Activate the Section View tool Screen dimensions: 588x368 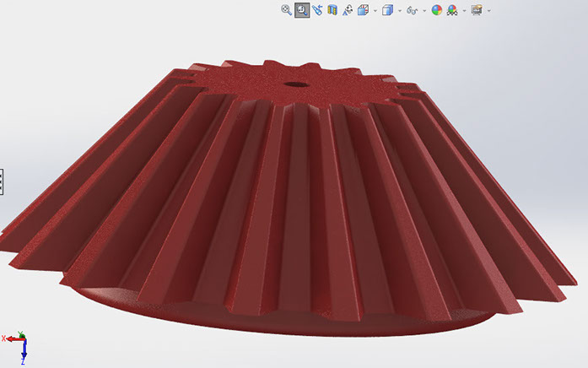point(332,10)
